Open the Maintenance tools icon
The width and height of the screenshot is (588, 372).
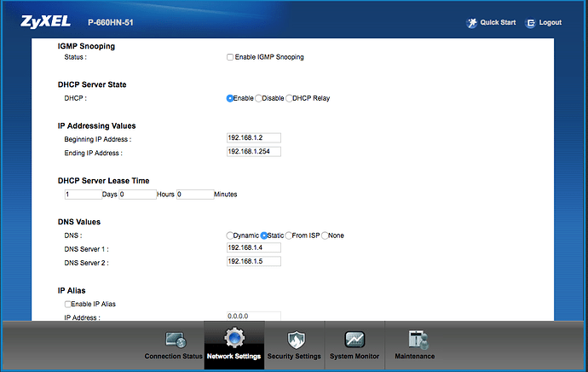415,339
